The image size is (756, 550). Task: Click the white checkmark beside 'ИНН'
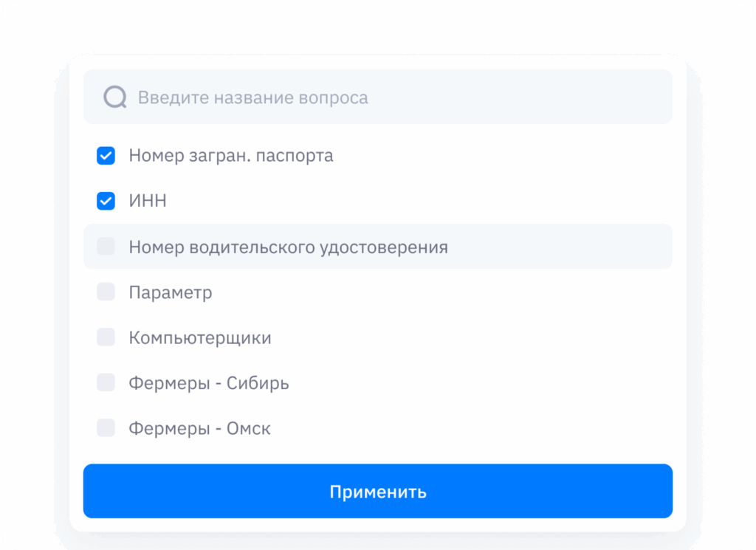pos(106,201)
